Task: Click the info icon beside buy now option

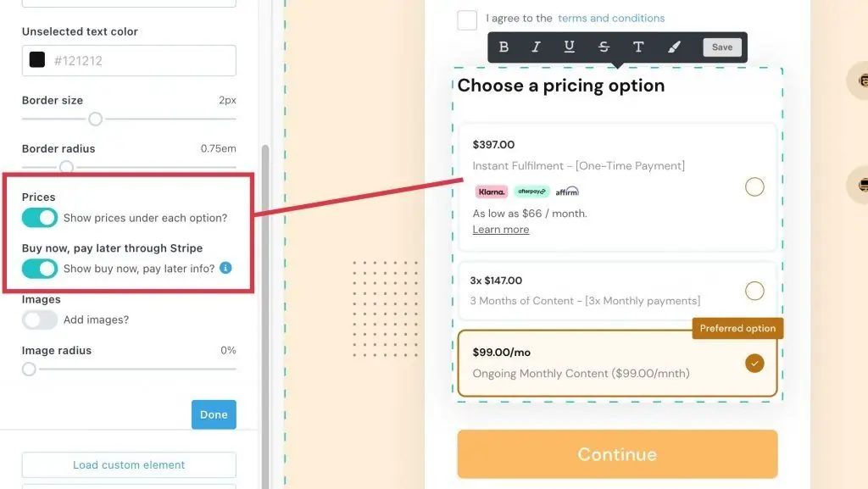Action: (x=225, y=268)
